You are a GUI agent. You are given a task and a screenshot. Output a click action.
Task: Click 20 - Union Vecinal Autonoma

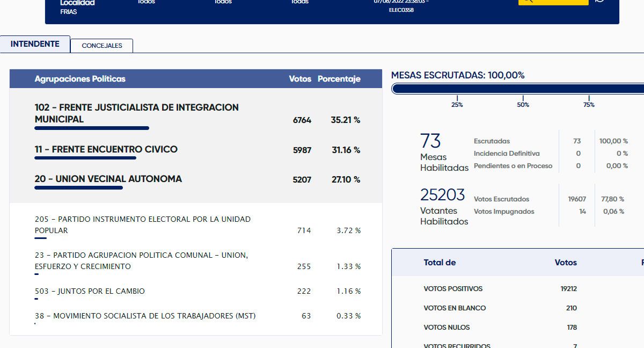click(x=108, y=179)
